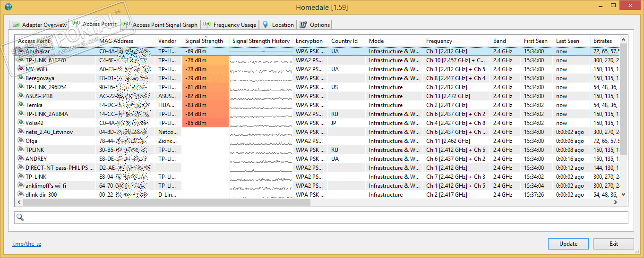Sort by the Encryption column header

click(310, 41)
